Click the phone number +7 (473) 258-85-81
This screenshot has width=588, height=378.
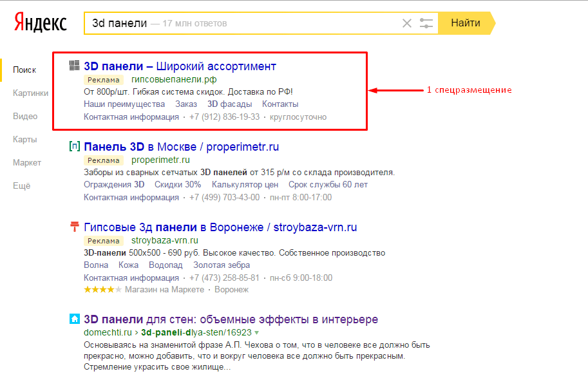coord(224,278)
